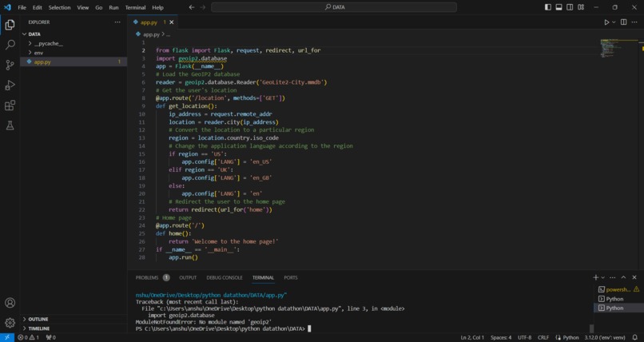Viewport: 644px width, 342px height.
Task: Close the app.py editor tab
Action: (x=172, y=22)
